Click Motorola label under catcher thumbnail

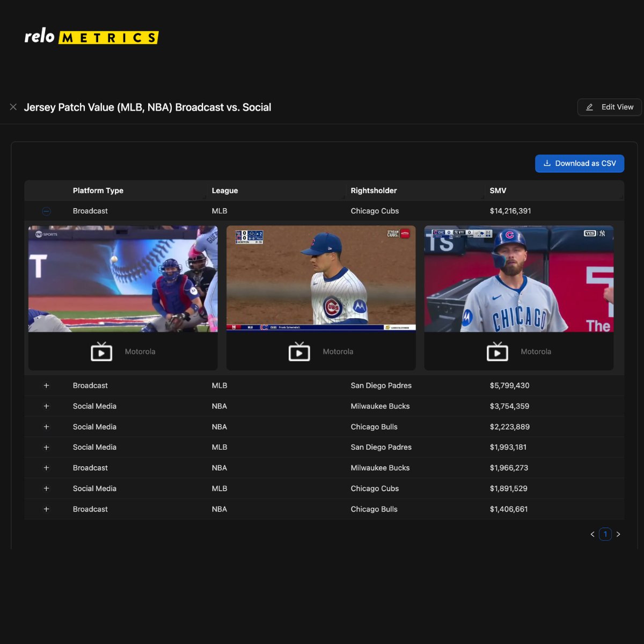140,352
